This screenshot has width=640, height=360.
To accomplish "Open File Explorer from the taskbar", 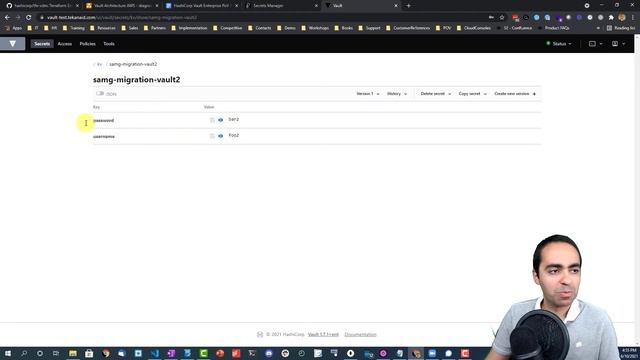I will (x=73, y=353).
